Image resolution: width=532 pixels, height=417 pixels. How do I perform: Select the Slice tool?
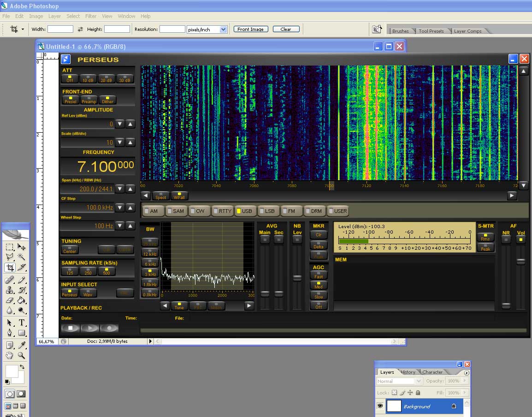[21, 268]
